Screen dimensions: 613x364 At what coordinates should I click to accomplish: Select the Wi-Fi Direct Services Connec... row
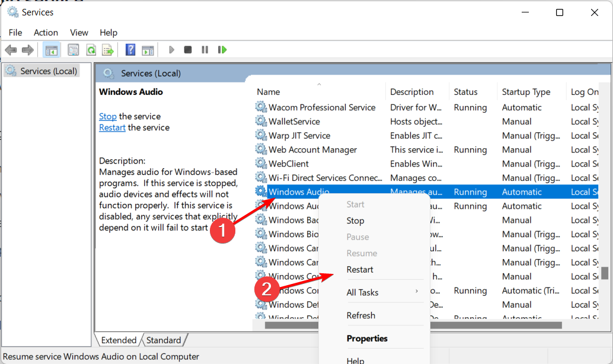tap(426, 177)
